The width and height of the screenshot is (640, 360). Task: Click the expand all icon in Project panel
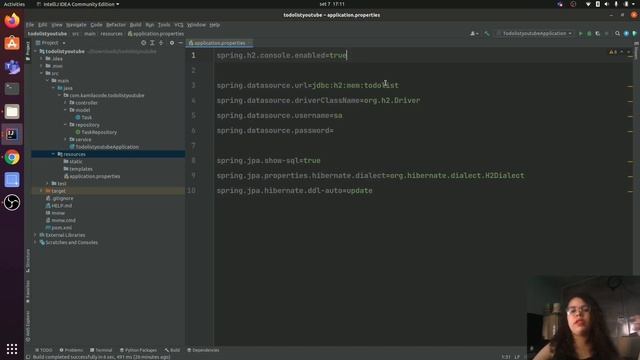152,42
